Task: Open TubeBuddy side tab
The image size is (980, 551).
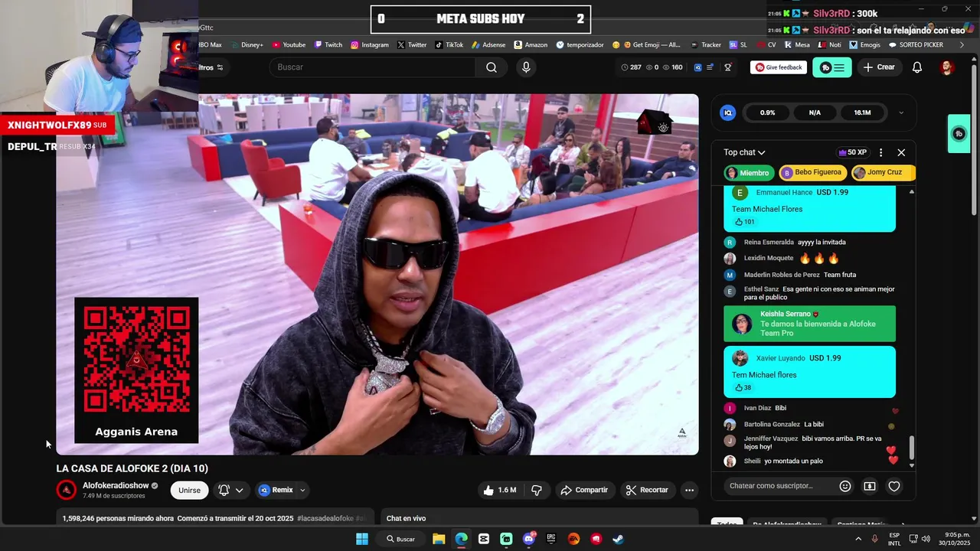Action: click(x=959, y=134)
